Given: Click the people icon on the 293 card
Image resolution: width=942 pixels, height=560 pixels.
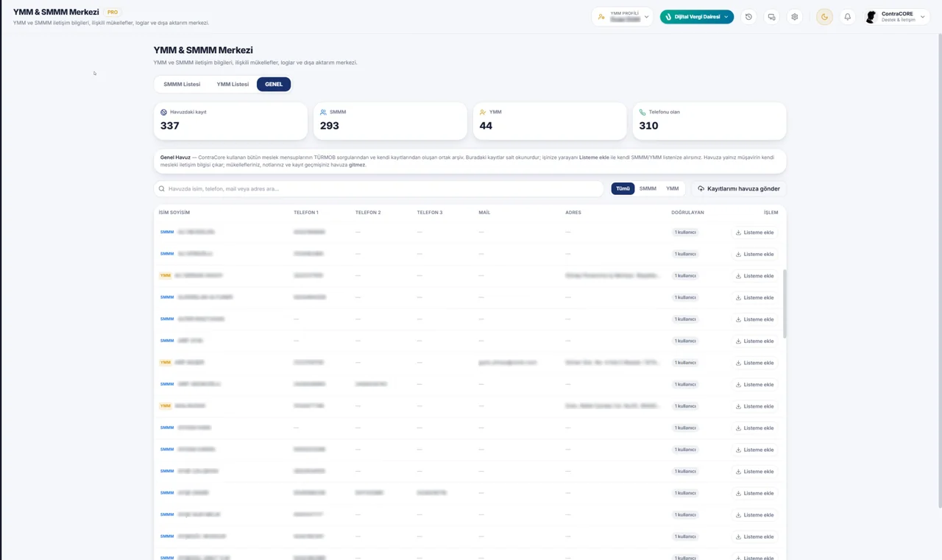Looking at the screenshot, I should 323,113.
